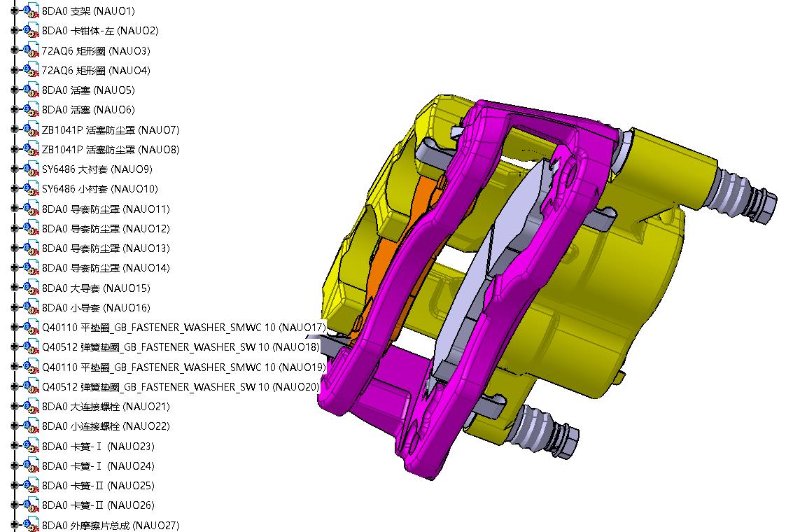Expand the 卡簧-I (NAUO24) tree node

coord(14,465)
